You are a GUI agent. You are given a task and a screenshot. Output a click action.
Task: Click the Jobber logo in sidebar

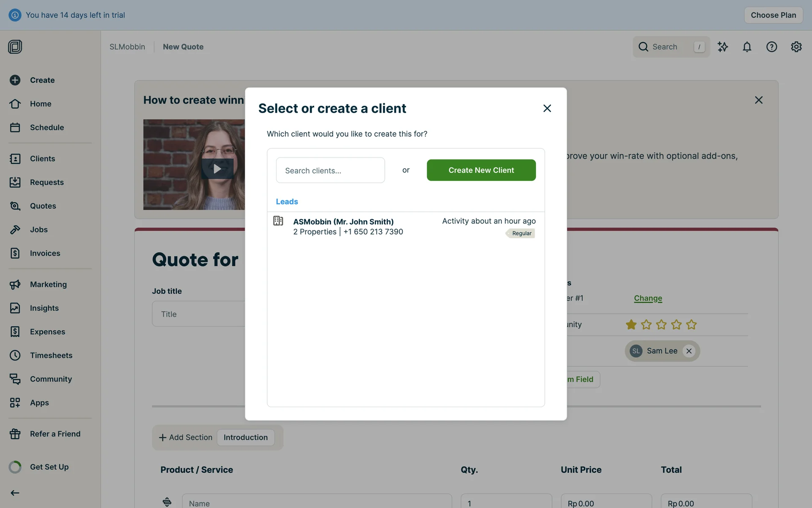pyautogui.click(x=15, y=47)
